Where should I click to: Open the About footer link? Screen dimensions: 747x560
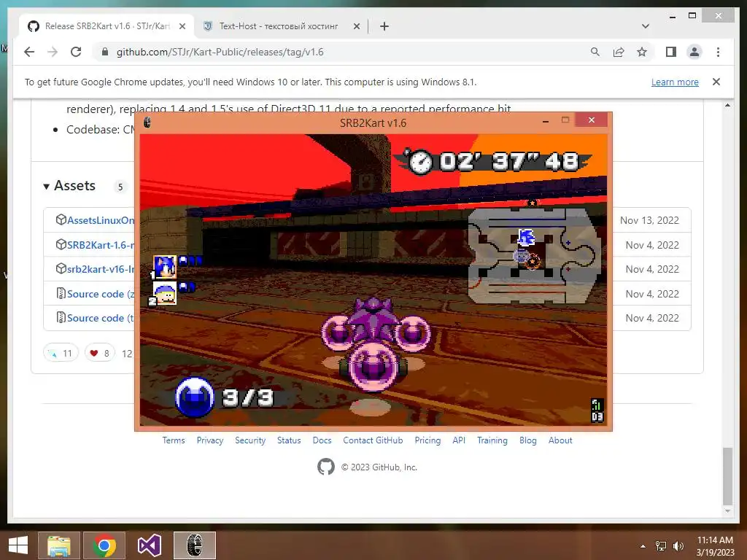coord(560,440)
